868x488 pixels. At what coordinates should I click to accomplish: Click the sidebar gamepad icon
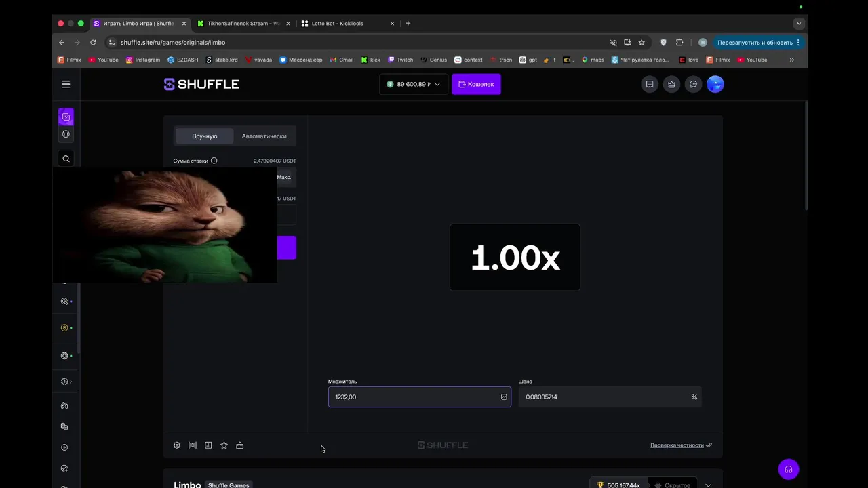tap(64, 406)
